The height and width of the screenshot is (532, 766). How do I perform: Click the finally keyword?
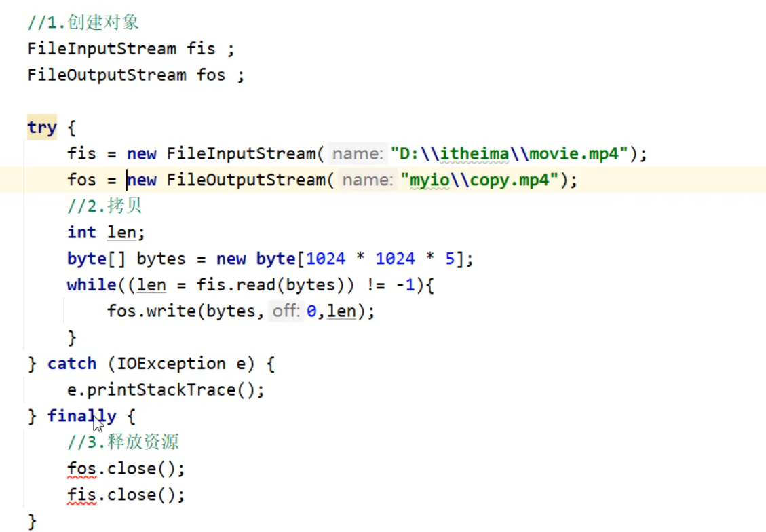[x=81, y=416]
